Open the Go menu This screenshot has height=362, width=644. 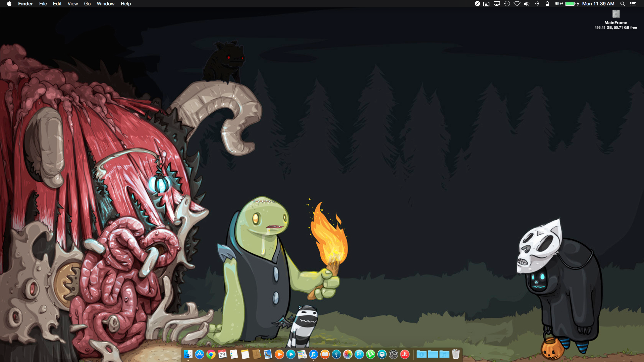[87, 4]
